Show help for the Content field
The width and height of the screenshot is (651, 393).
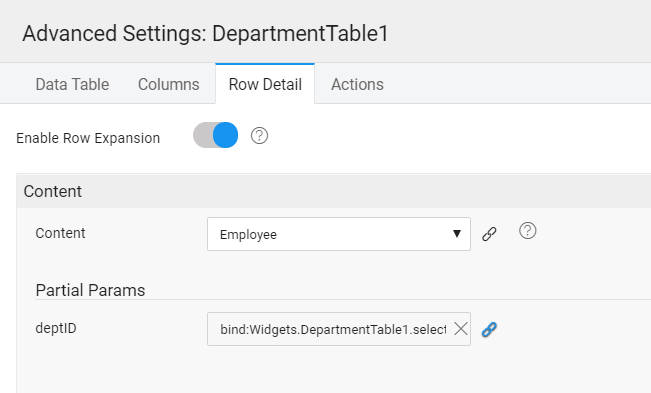(x=528, y=231)
